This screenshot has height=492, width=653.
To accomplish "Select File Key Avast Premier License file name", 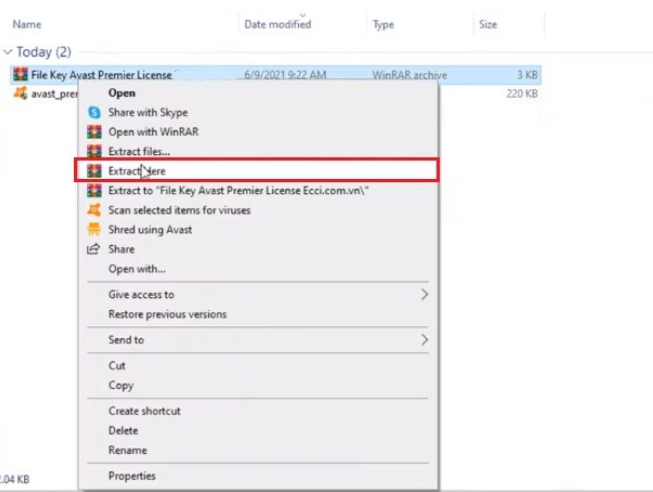I will point(101,75).
